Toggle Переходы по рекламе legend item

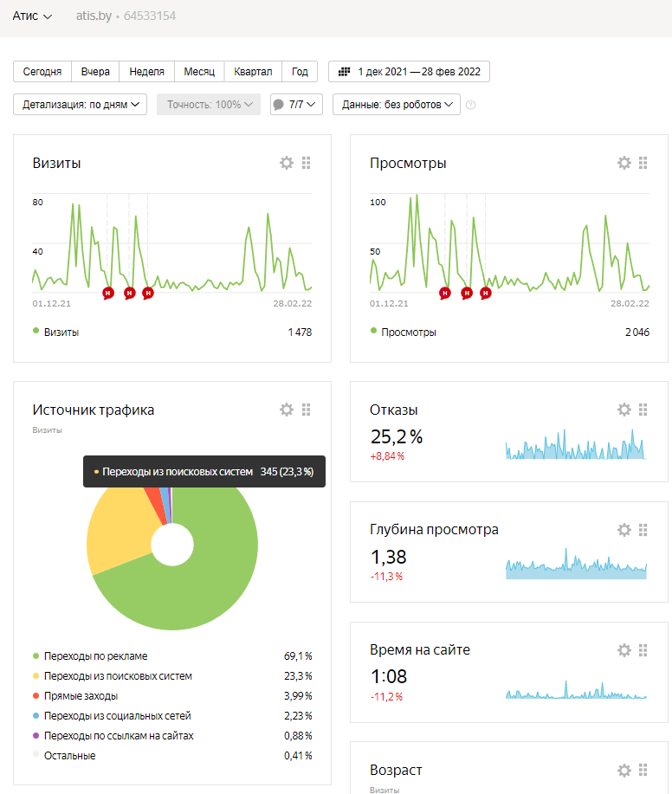90,656
